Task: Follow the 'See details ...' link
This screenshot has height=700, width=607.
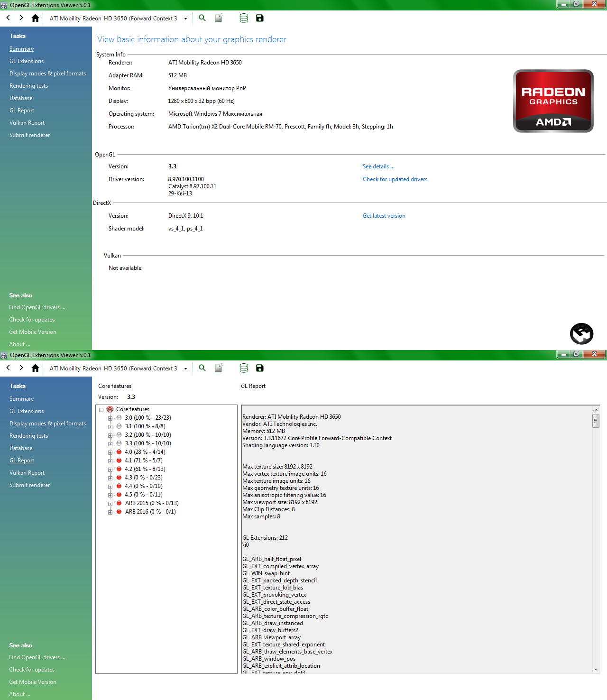Action: 378,166
